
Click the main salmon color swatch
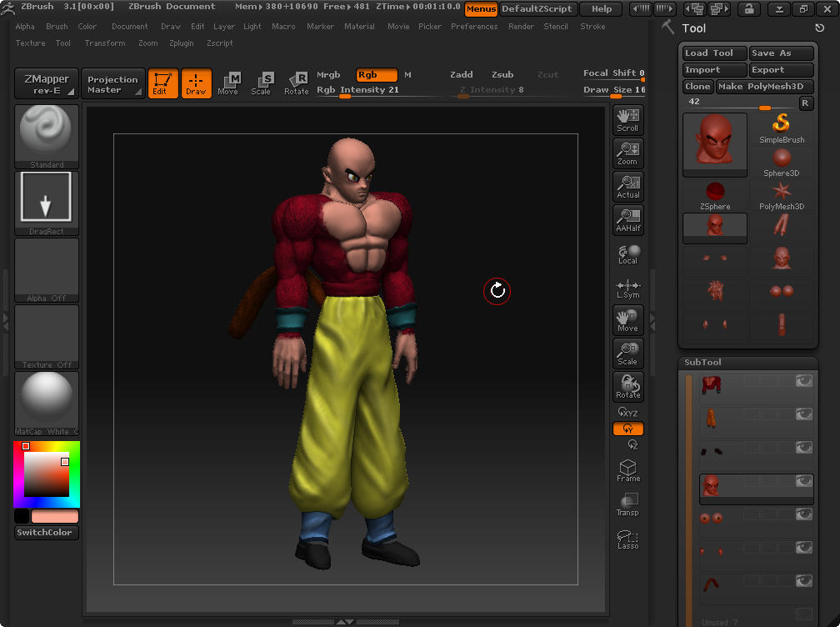coord(55,516)
